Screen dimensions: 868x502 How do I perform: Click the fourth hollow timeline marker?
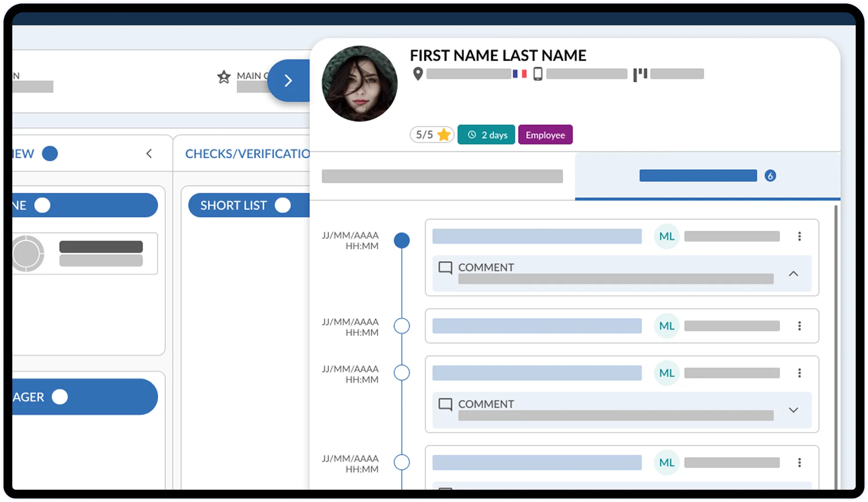402,462
